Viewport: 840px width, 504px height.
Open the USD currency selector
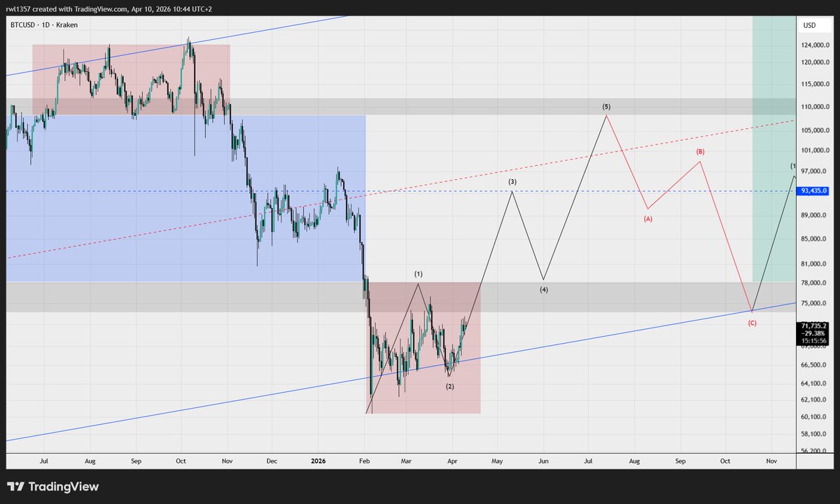tap(809, 25)
